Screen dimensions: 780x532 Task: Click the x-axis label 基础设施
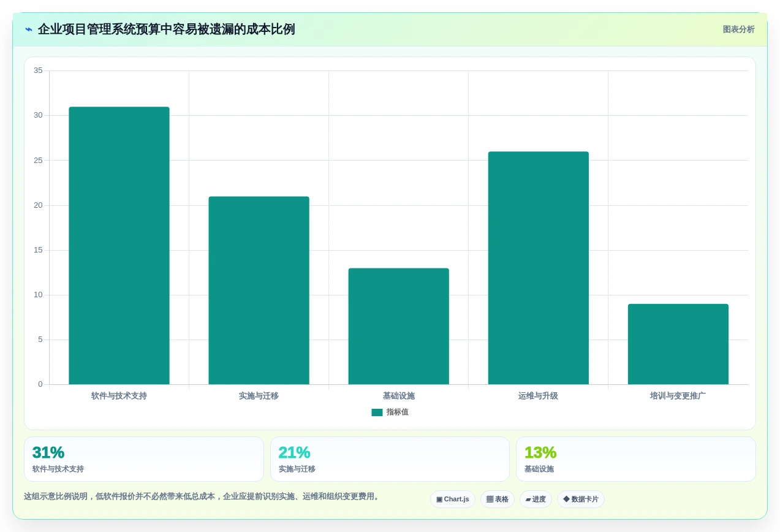tap(398, 396)
